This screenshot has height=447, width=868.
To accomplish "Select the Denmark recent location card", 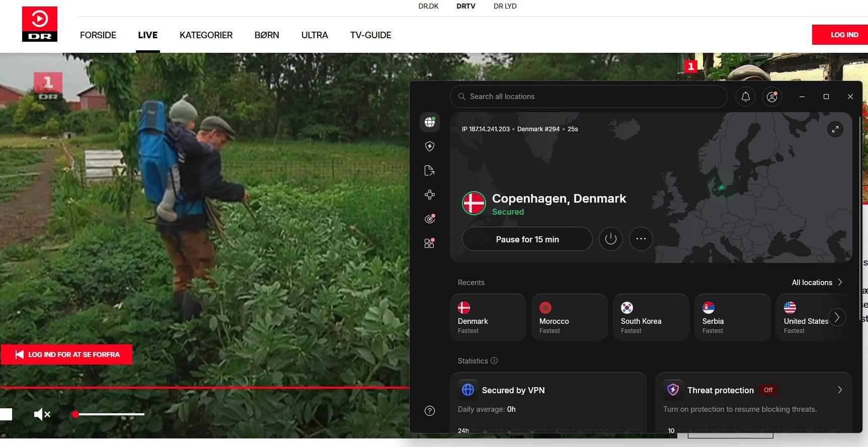I will point(488,318).
